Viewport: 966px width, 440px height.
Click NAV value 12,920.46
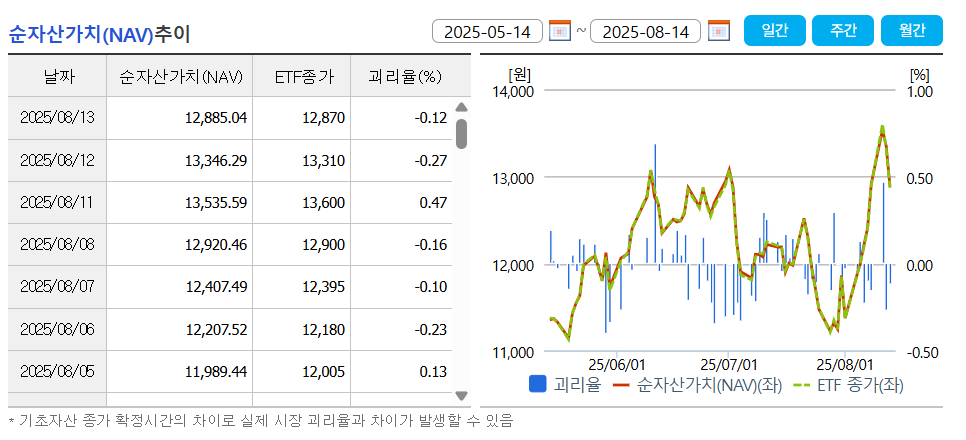(216, 245)
